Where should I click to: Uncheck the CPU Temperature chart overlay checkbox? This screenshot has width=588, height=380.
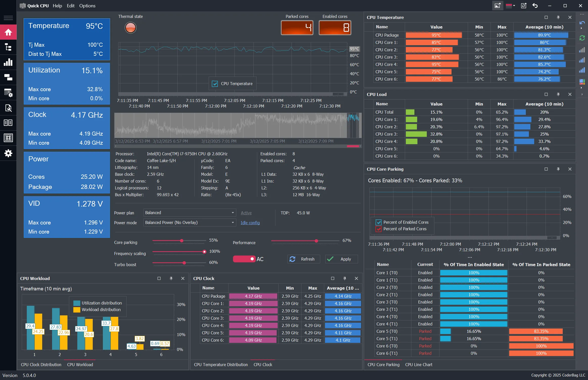click(x=215, y=84)
